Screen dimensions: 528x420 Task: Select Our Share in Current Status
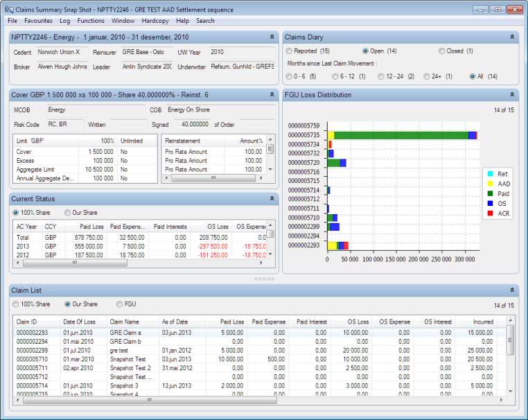click(x=67, y=213)
